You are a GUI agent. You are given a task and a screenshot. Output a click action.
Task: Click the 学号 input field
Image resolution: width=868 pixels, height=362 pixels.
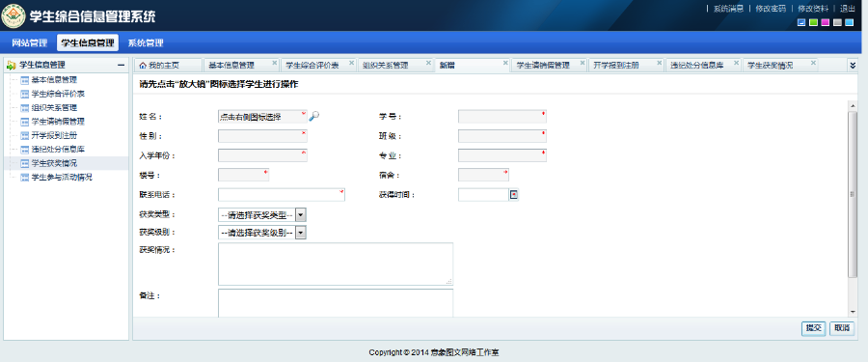tap(502, 117)
